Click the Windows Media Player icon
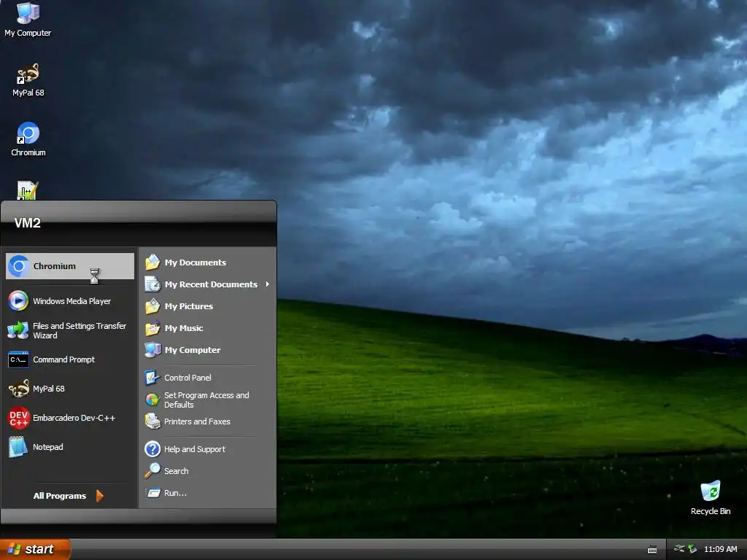The image size is (747, 560). coord(18,301)
